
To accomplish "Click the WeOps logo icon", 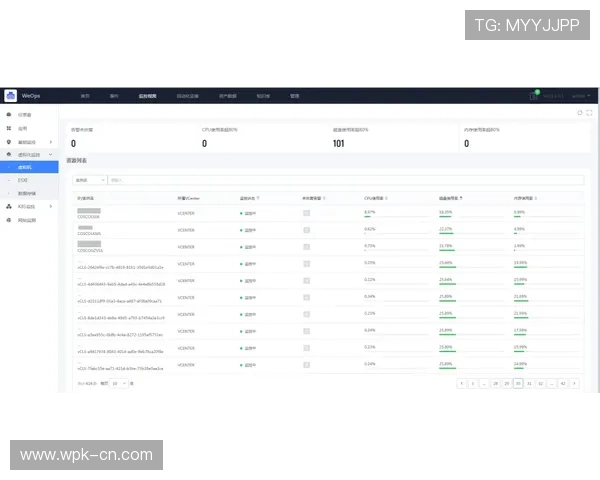I will point(11,96).
